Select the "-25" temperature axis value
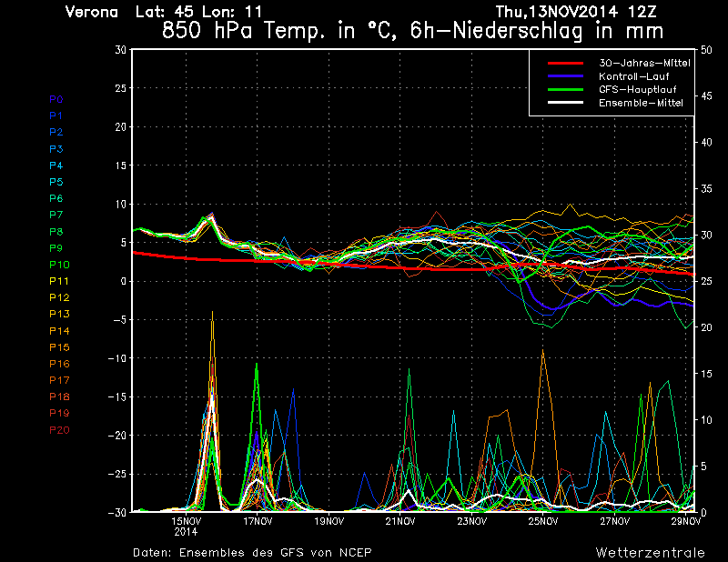The height and width of the screenshot is (562, 728). (117, 475)
